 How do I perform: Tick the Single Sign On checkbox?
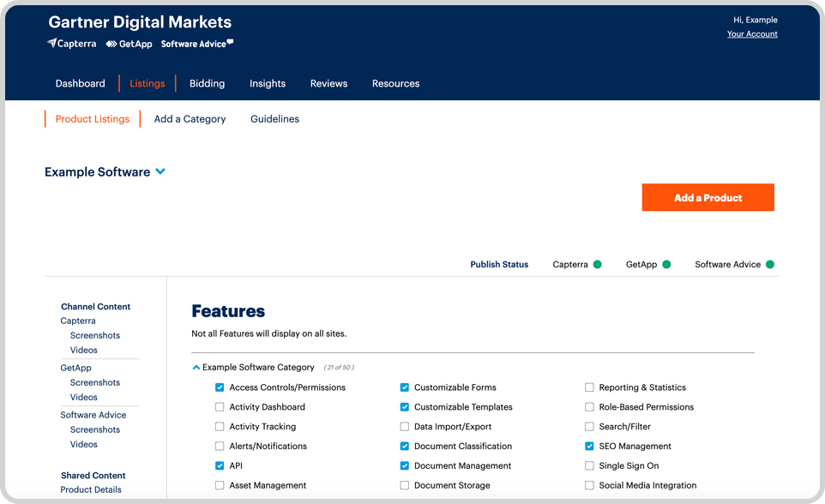point(589,465)
